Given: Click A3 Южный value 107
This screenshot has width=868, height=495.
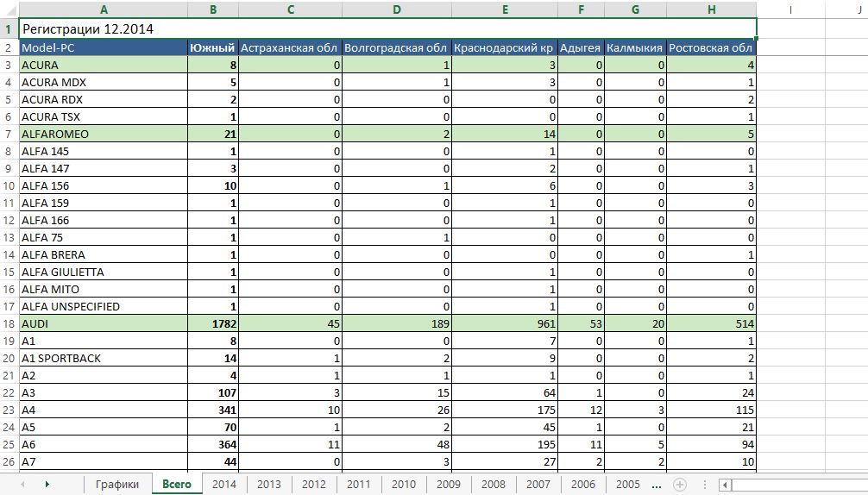Looking at the screenshot, I should [213, 392].
